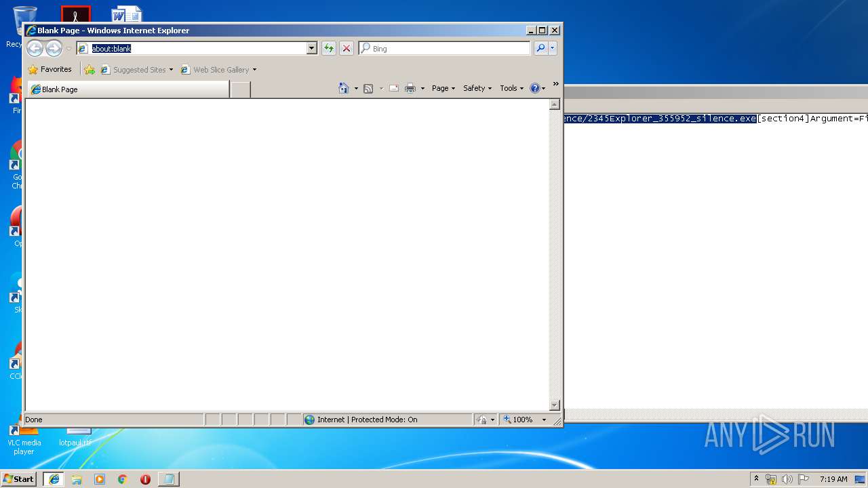
Task: Open the Safety menu
Action: (x=477, y=88)
